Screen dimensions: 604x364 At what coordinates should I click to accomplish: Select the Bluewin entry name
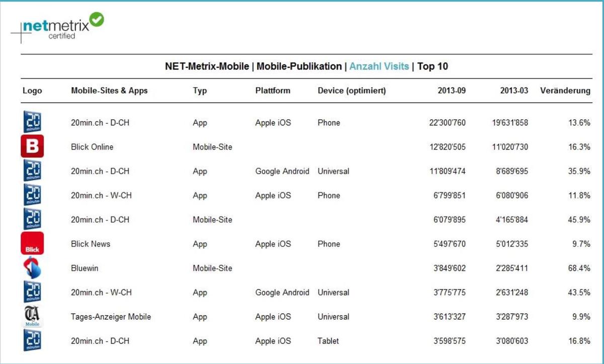tap(85, 268)
